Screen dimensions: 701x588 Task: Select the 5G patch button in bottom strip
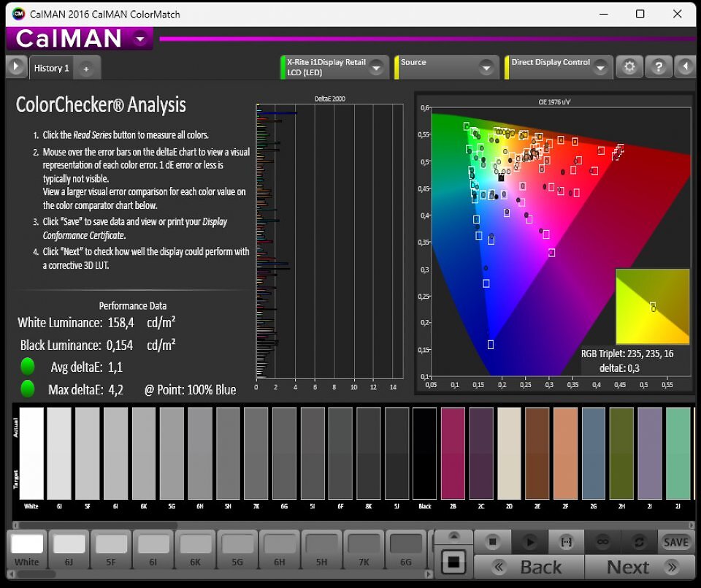(x=237, y=551)
